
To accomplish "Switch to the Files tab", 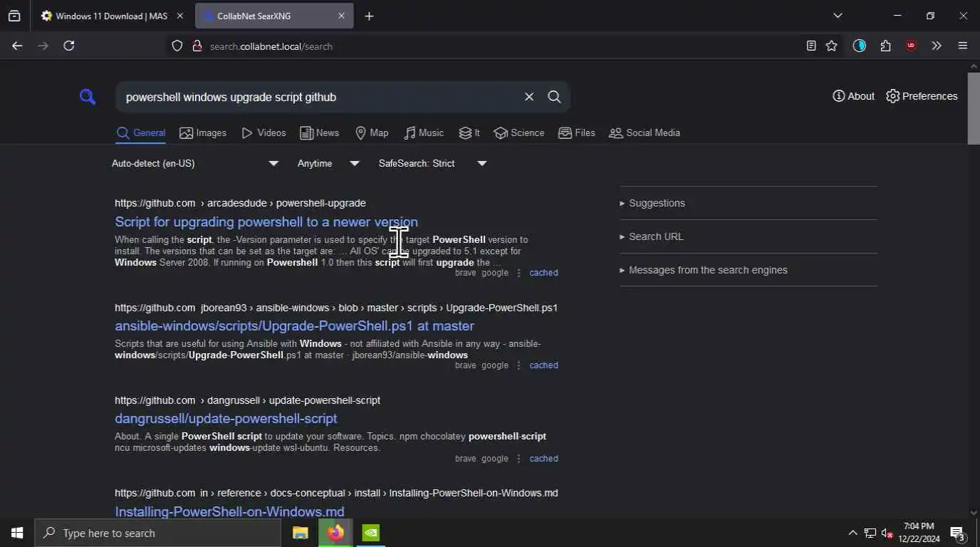I will pyautogui.click(x=576, y=133).
